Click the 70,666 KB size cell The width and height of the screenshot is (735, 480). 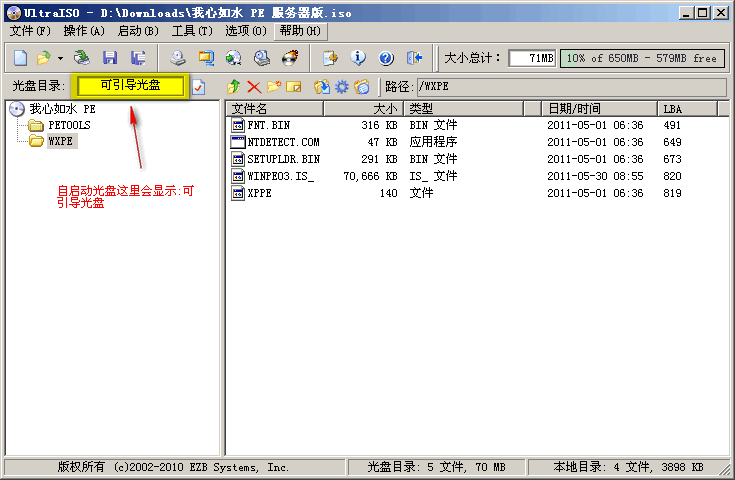click(x=370, y=176)
